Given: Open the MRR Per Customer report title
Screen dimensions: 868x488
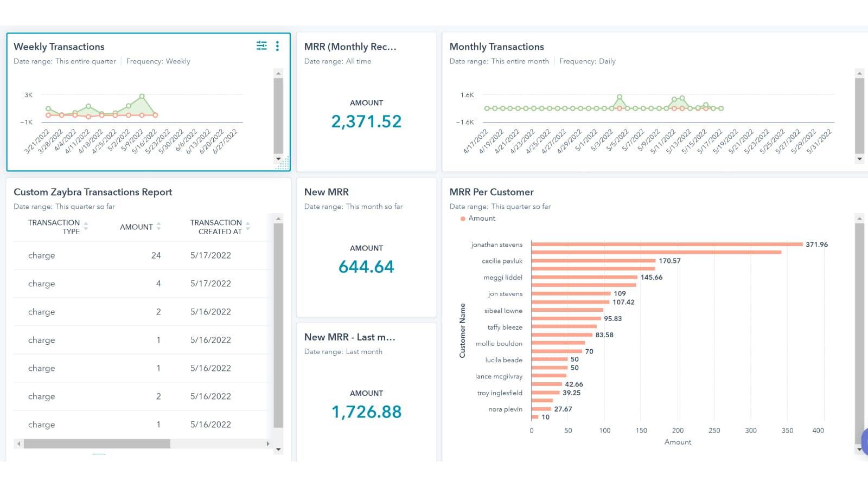Looking at the screenshot, I should click(x=491, y=192).
